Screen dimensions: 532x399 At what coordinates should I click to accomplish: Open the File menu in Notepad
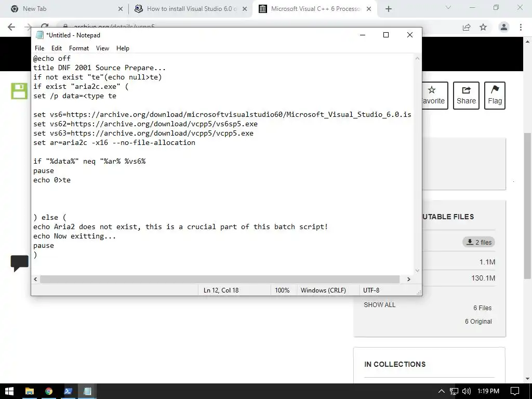39,48
